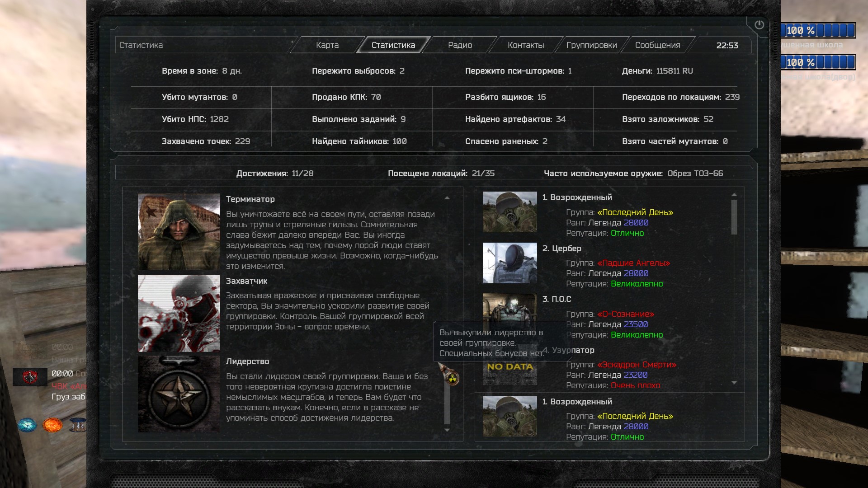Open the Карта tab
The width and height of the screenshot is (868, 488).
tap(327, 45)
